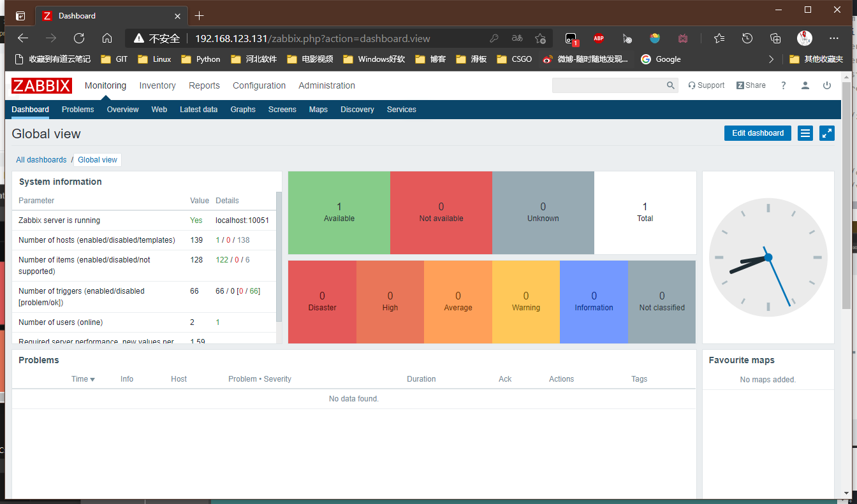Open the browser profile avatar

(805, 38)
